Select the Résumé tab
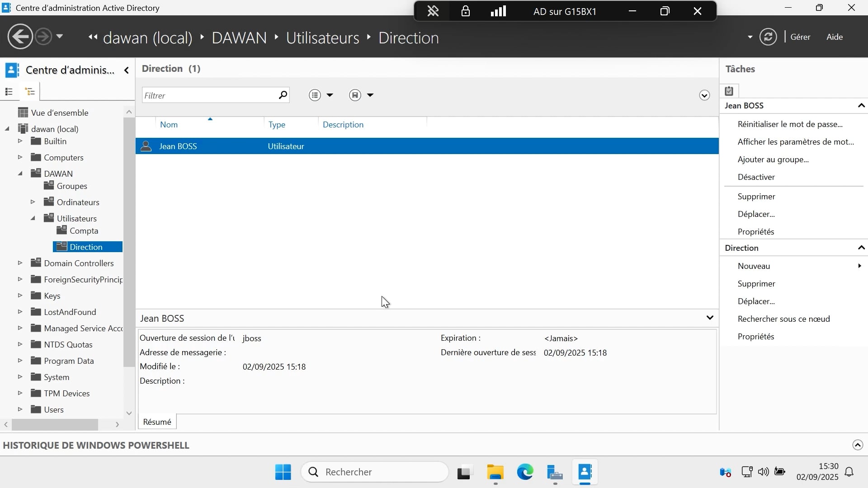This screenshot has height=488, width=868. [x=157, y=422]
